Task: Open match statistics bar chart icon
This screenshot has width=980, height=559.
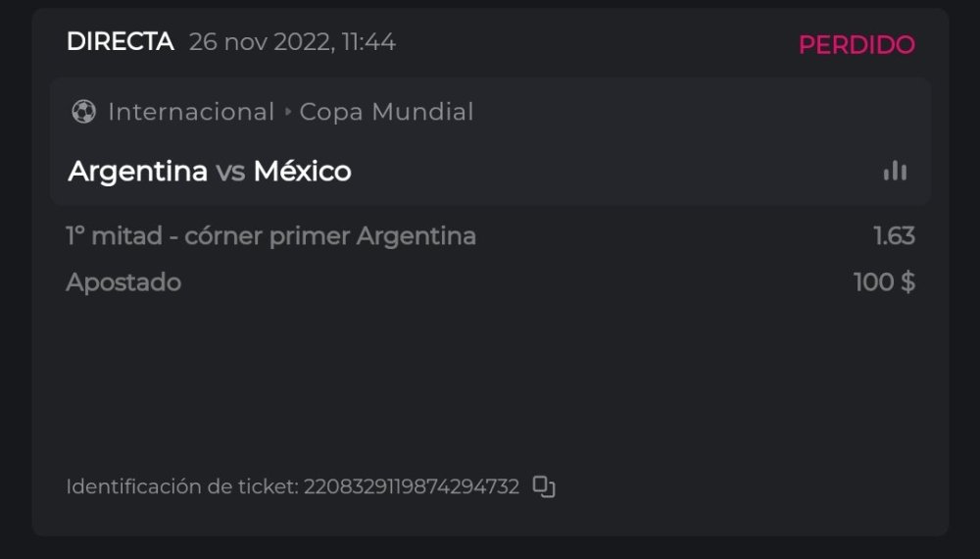Action: pyautogui.click(x=895, y=172)
